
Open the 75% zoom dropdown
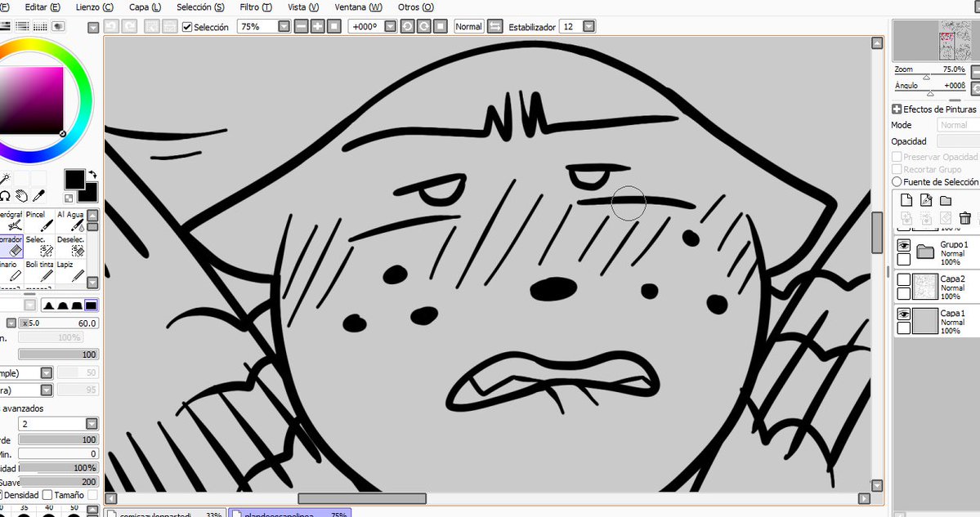pyautogui.click(x=284, y=26)
